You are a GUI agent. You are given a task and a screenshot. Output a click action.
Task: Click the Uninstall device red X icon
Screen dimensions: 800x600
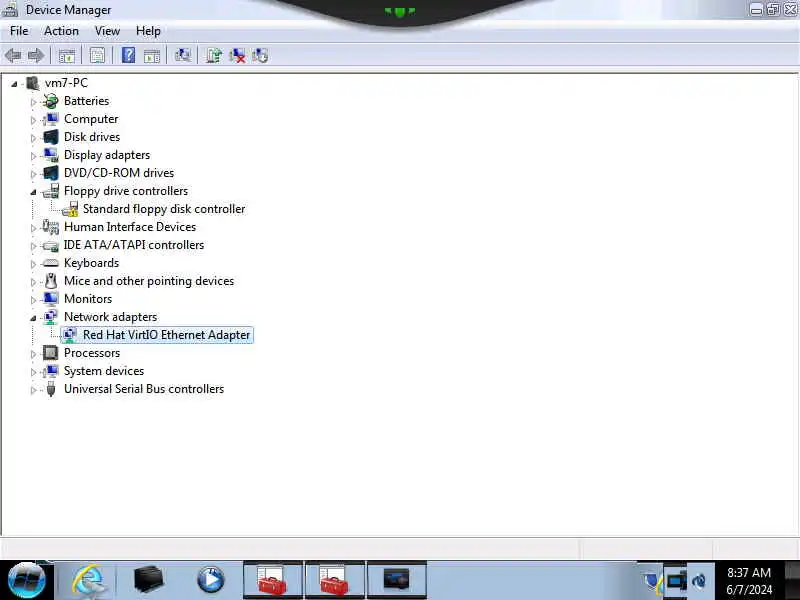pyautogui.click(x=237, y=55)
